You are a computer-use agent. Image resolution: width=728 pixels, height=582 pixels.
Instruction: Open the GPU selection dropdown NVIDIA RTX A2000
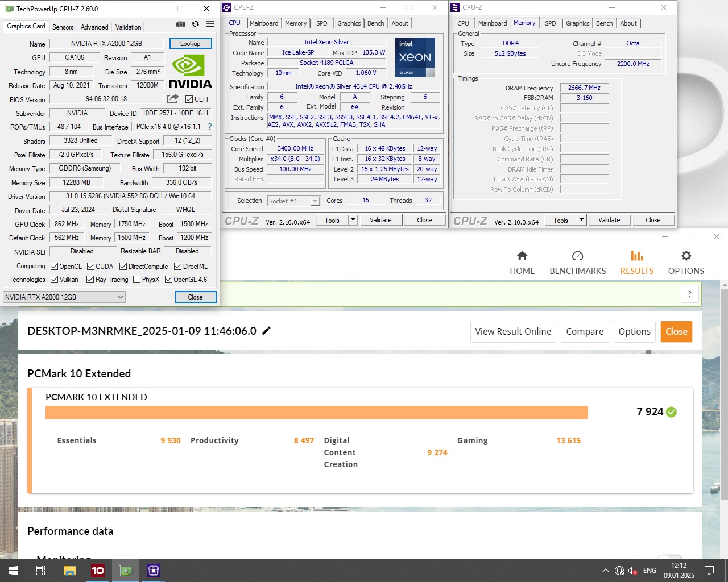[64, 297]
